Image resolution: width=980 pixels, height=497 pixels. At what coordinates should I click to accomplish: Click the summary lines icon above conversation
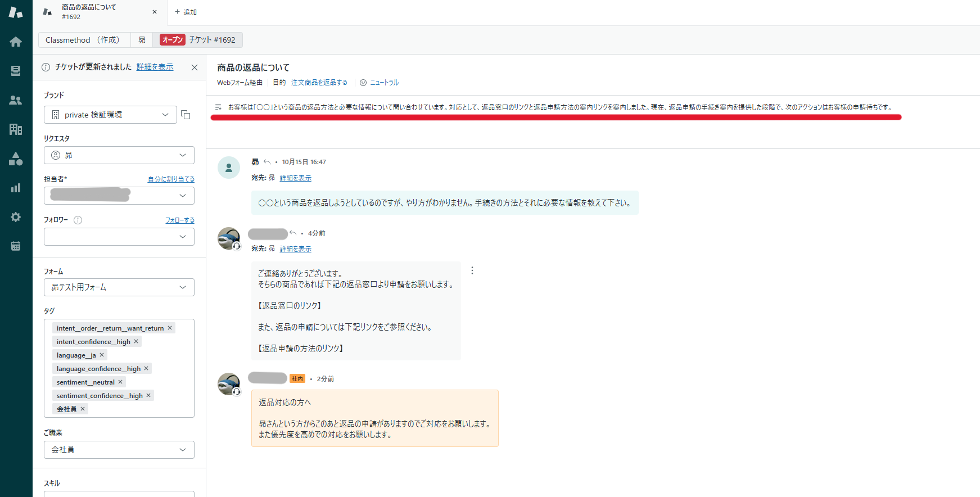218,107
